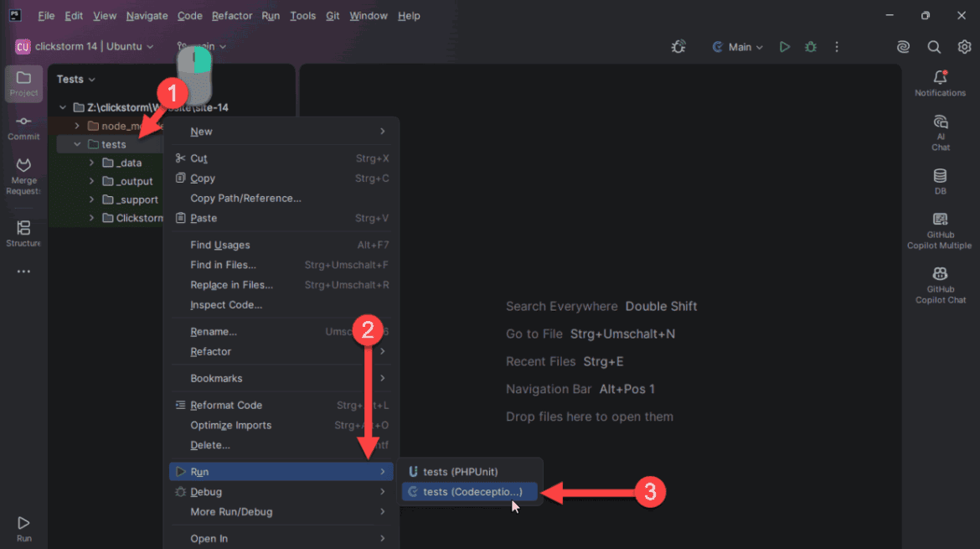980x549 pixels.
Task: Open the Notifications panel
Action: tap(940, 83)
